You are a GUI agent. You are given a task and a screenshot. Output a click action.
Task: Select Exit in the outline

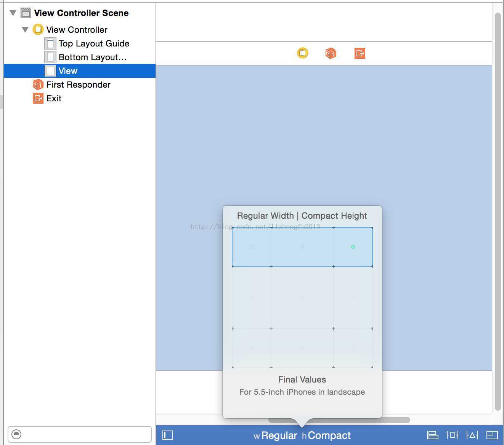(x=54, y=98)
